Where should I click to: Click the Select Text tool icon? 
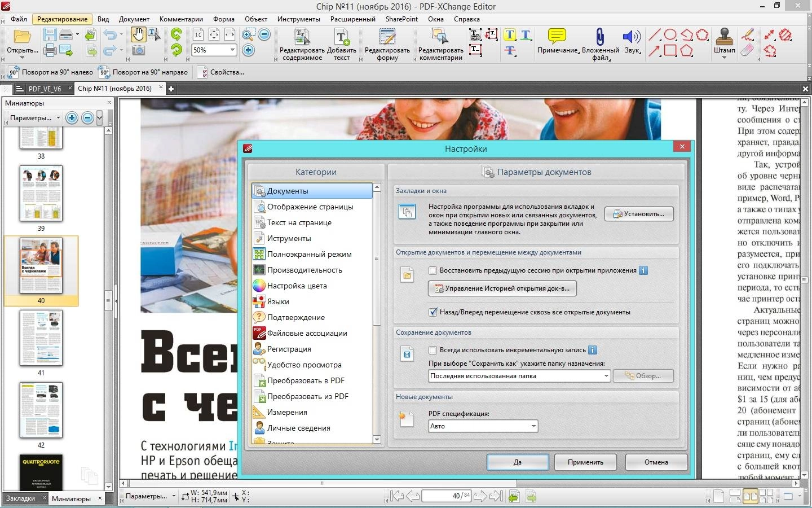153,34
